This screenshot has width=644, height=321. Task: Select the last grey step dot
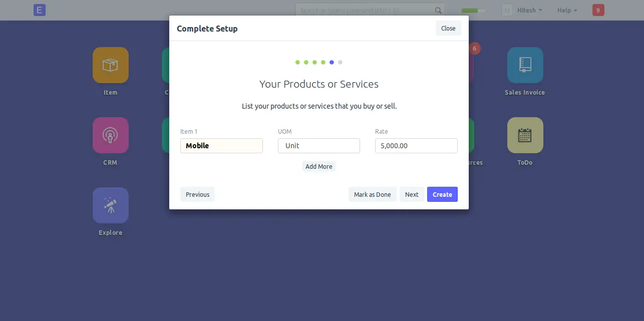341,63
